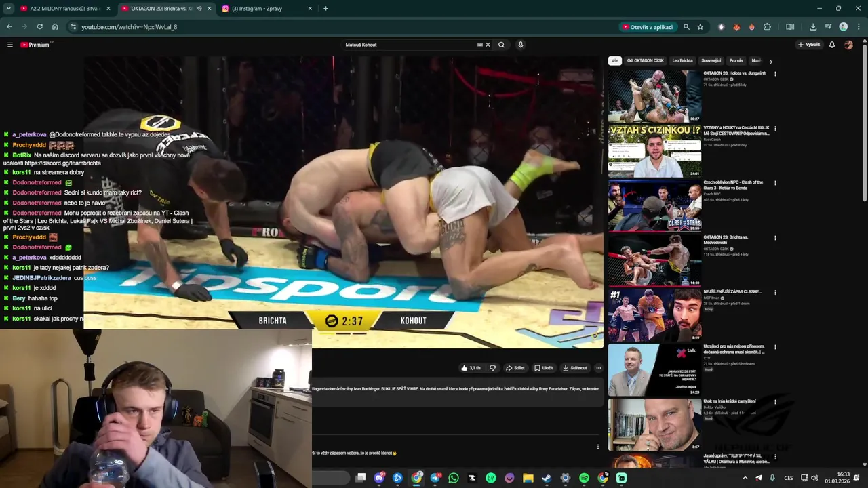This screenshot has height=488, width=868.
Task: Open the YouTube hamburger guide menu
Action: (x=10, y=45)
